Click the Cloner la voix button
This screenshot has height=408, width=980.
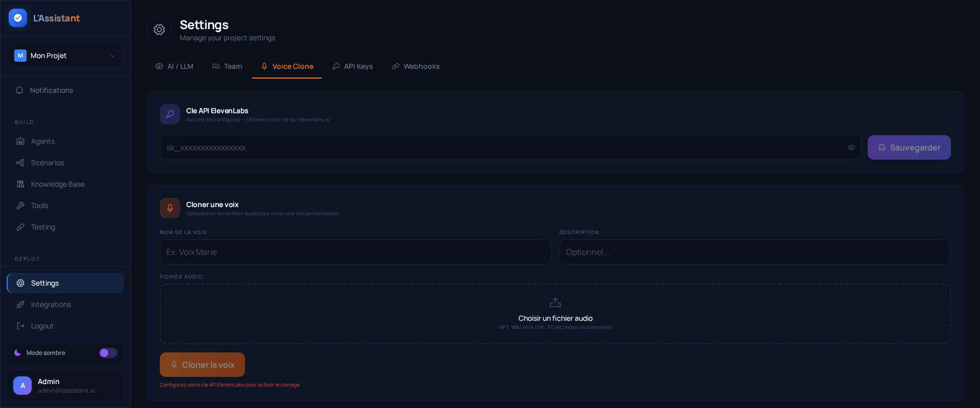(x=202, y=365)
